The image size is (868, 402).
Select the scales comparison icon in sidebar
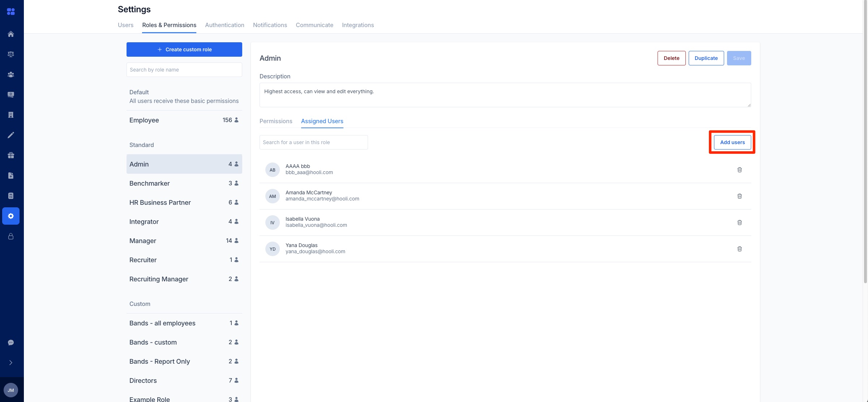[11, 54]
